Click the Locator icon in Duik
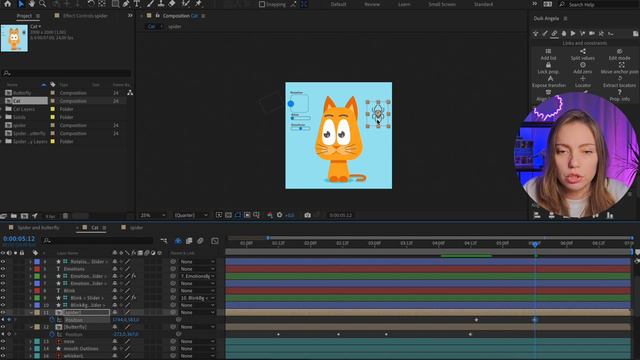Viewport: 640px width, 360px height. click(583, 78)
